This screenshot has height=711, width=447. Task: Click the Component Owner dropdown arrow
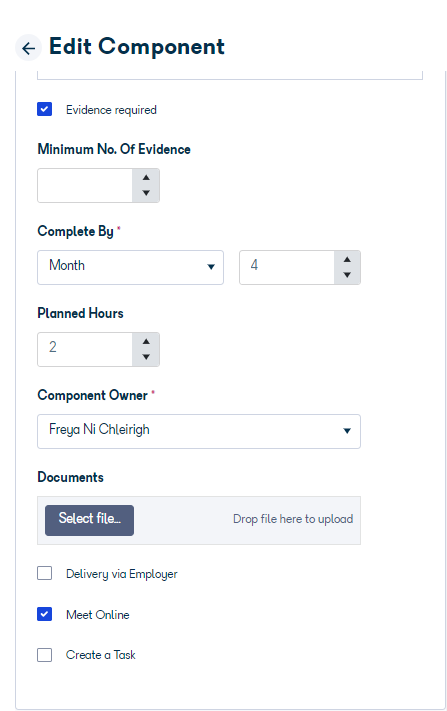[x=347, y=431]
